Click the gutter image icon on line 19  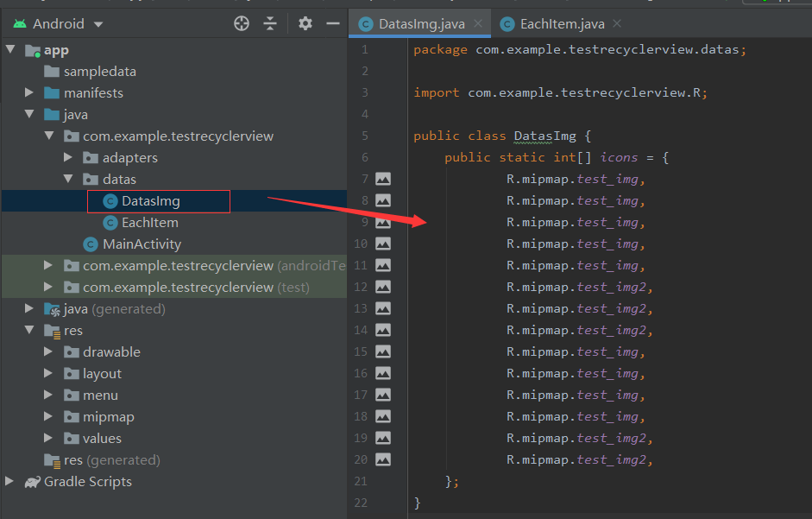[382, 438]
